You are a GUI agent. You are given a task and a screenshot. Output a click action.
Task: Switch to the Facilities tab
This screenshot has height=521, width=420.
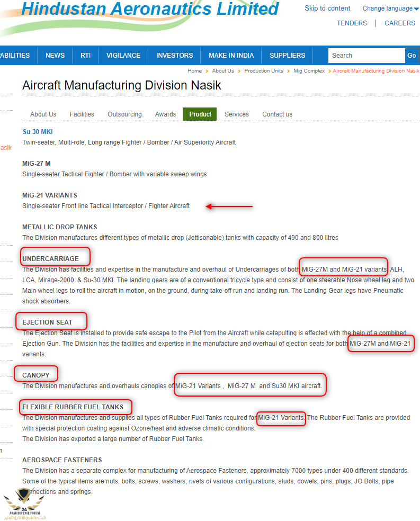[82, 114]
